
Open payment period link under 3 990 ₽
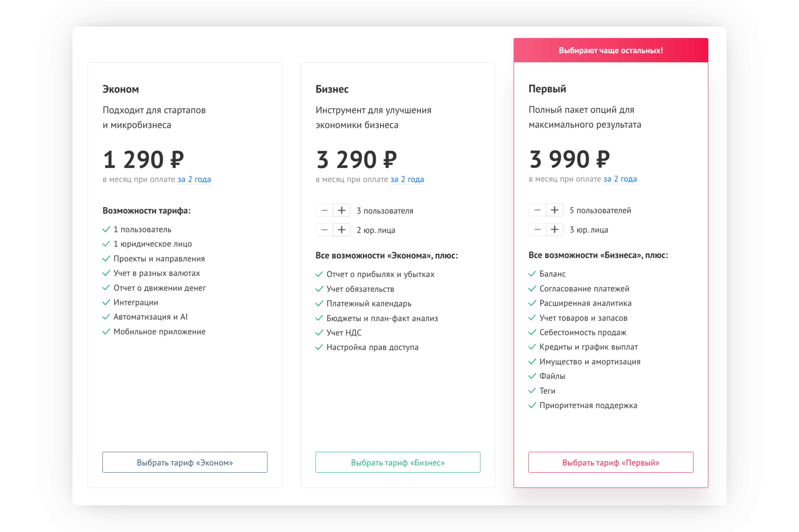coord(620,179)
